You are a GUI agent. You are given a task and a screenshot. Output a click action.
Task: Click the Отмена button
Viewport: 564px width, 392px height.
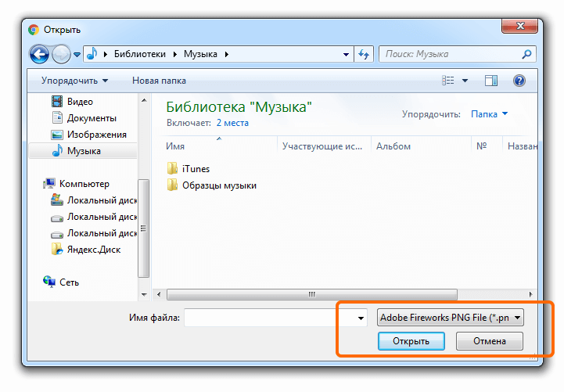[x=490, y=341]
